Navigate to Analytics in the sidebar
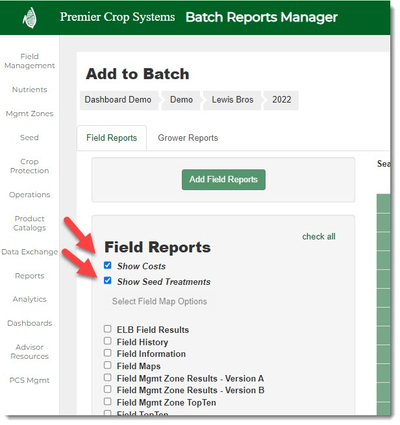The image size is (400, 425). coord(29,299)
